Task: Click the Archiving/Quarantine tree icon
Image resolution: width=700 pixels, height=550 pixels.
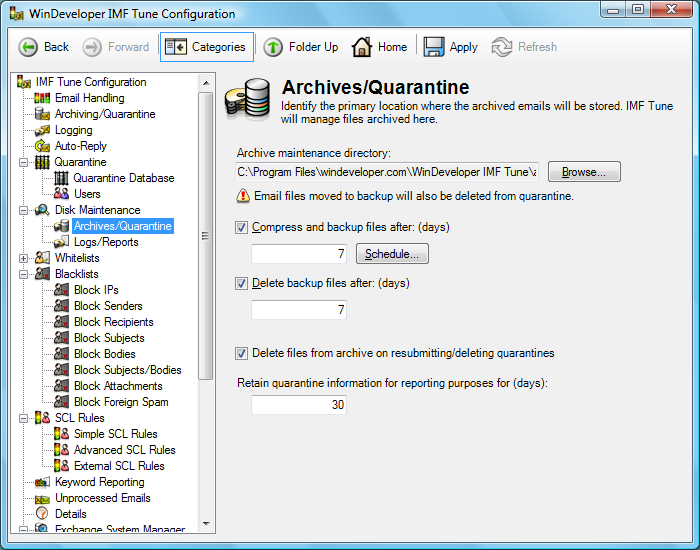Action: (x=42, y=114)
